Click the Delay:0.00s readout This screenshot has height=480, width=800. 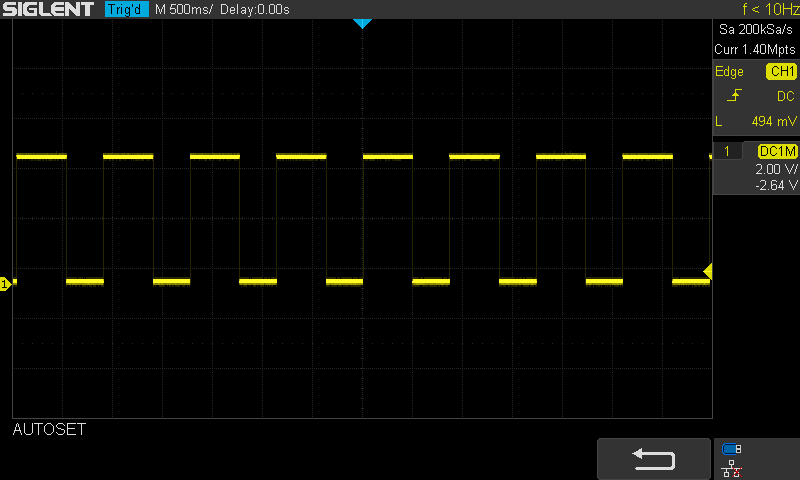pyautogui.click(x=256, y=9)
